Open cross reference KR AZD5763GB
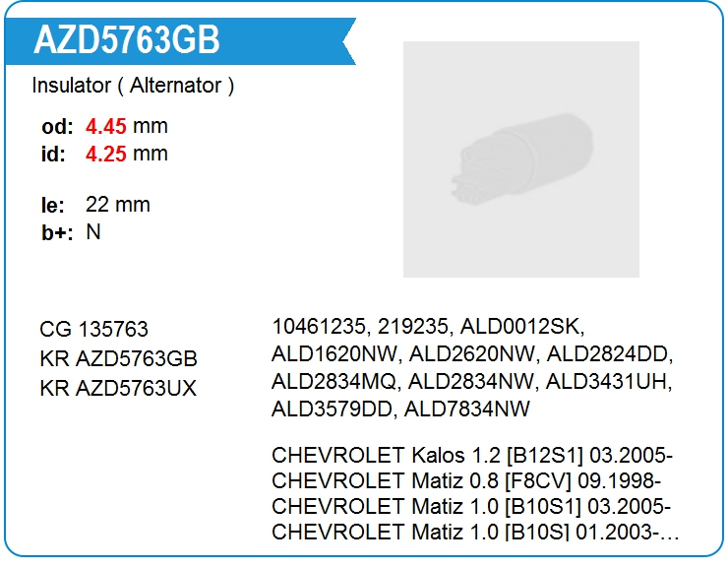The image size is (728, 567). [x=118, y=358]
